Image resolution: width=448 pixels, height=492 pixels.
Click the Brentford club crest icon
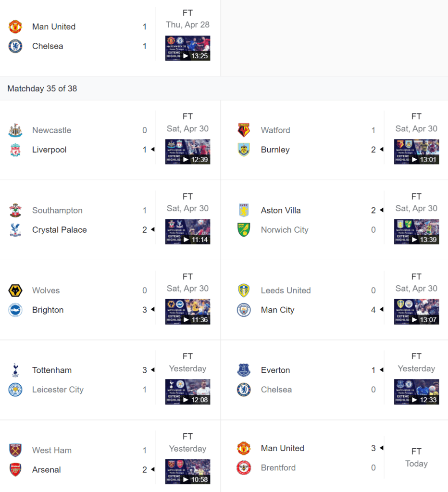[244, 467]
